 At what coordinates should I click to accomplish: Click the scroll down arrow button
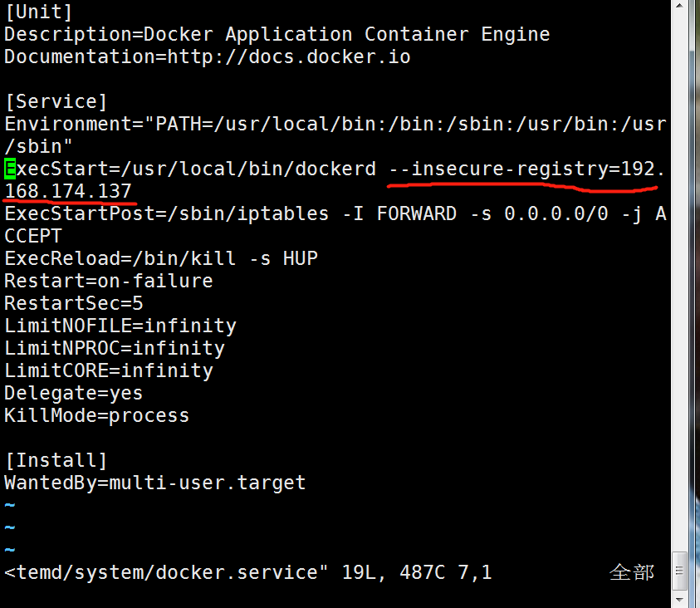(x=679, y=599)
